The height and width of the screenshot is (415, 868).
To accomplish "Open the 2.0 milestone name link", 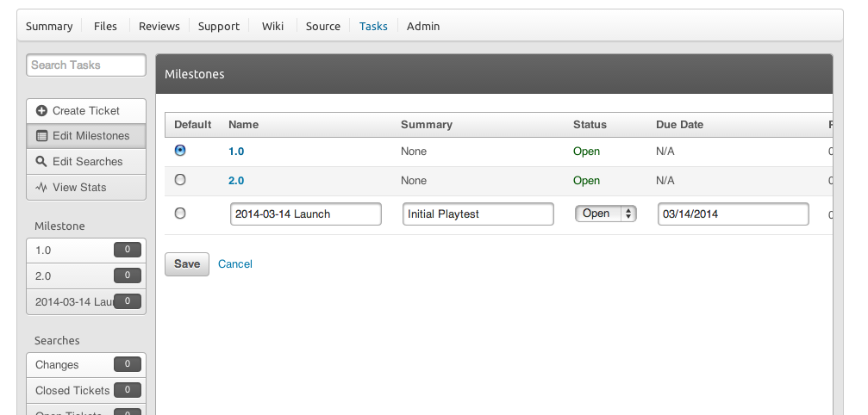I will pos(236,181).
